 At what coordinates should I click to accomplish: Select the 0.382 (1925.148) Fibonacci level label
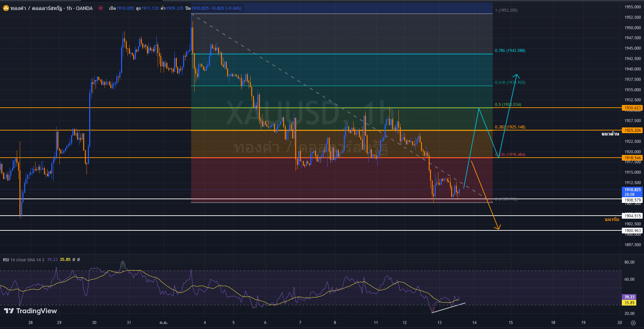click(510, 127)
